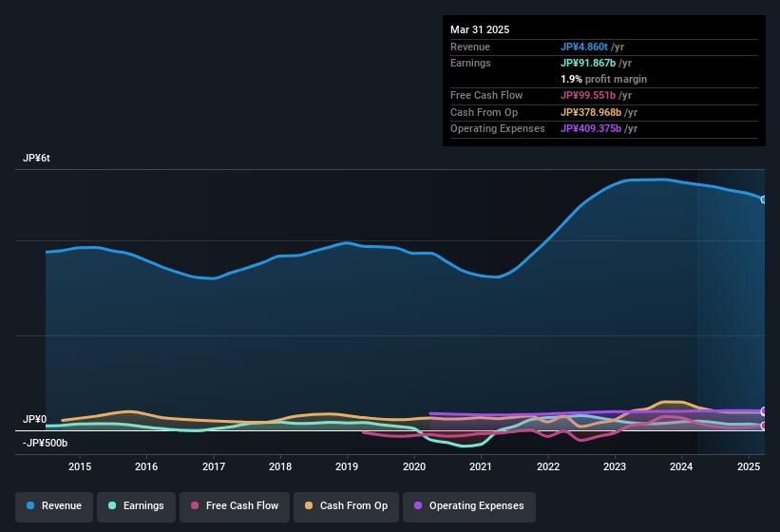The image size is (780, 532).
Task: Click the Cash From Op label in tooltip
Action: tap(484, 112)
